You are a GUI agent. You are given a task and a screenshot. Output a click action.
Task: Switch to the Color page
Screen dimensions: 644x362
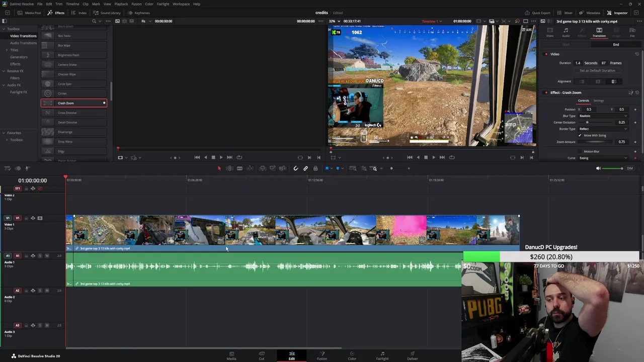[352, 355]
